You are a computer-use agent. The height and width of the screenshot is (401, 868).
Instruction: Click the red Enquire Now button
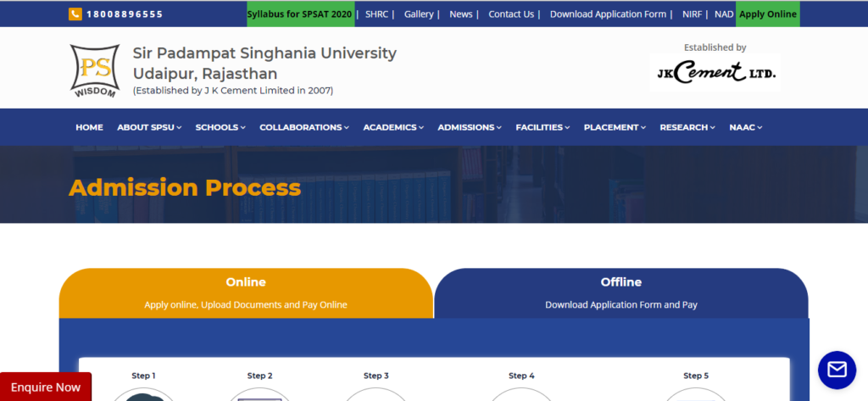tap(46, 387)
